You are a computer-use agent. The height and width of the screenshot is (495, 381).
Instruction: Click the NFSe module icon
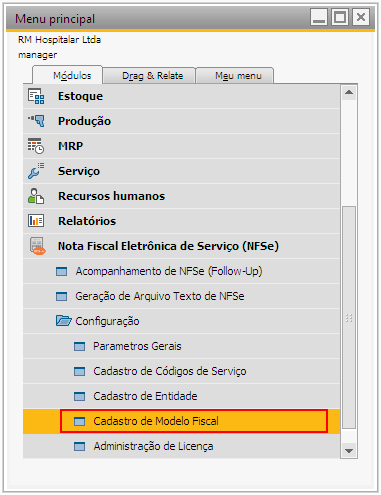[37, 246]
